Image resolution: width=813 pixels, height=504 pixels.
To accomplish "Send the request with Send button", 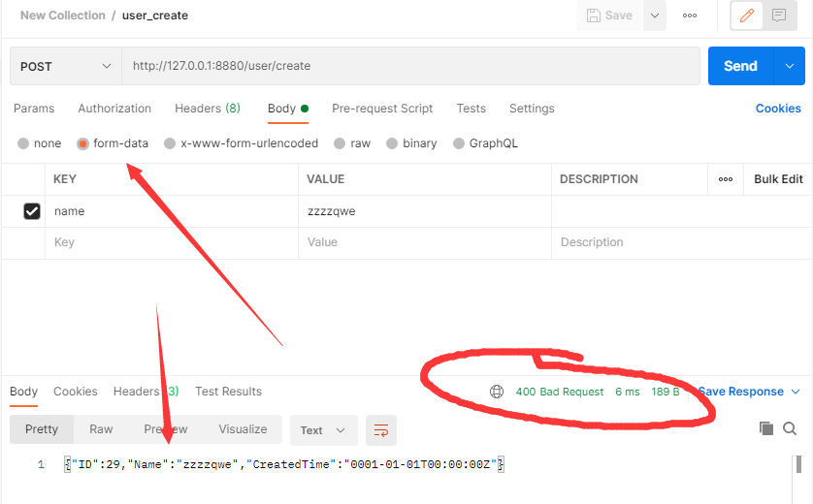I will [740, 66].
